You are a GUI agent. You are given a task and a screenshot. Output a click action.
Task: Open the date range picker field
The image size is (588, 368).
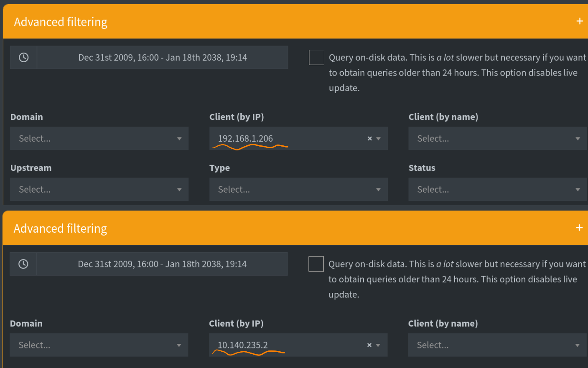click(162, 57)
